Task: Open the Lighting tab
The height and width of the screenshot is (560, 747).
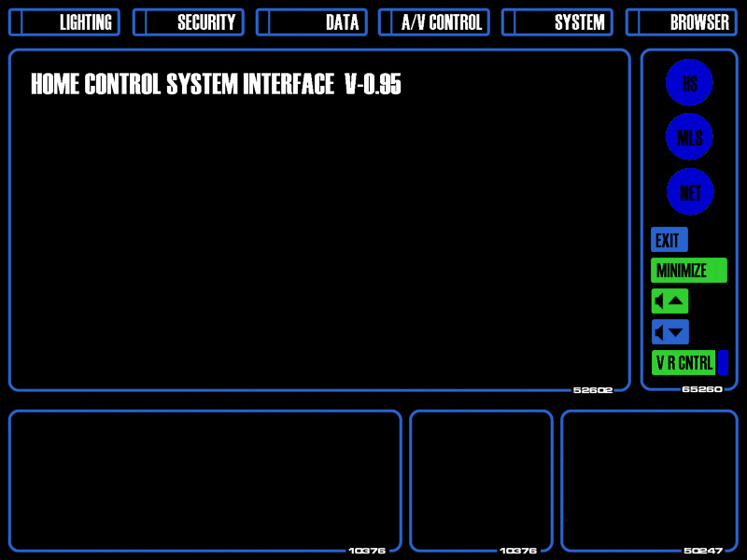Action: pos(64,21)
